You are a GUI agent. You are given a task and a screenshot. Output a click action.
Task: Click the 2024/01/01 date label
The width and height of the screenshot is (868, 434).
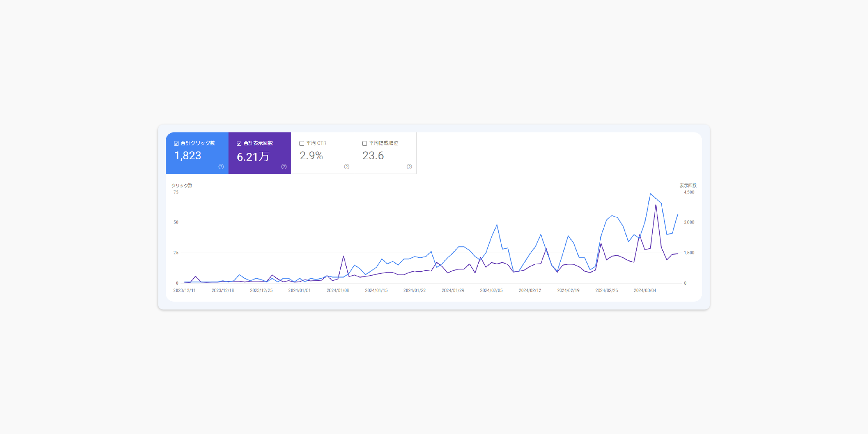pyautogui.click(x=299, y=290)
